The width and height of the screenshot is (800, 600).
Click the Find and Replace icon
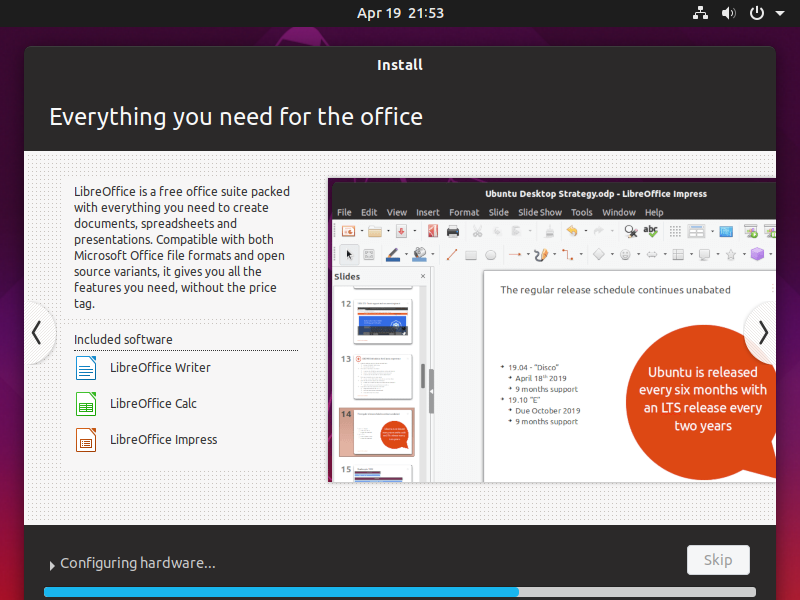coord(631,232)
